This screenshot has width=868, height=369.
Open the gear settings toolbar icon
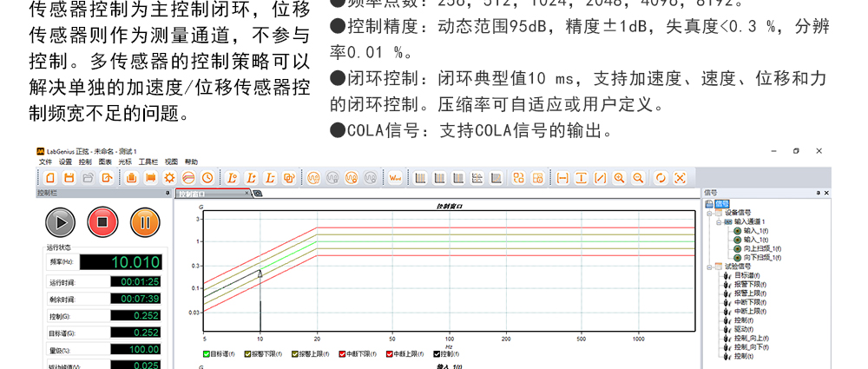click(x=169, y=177)
